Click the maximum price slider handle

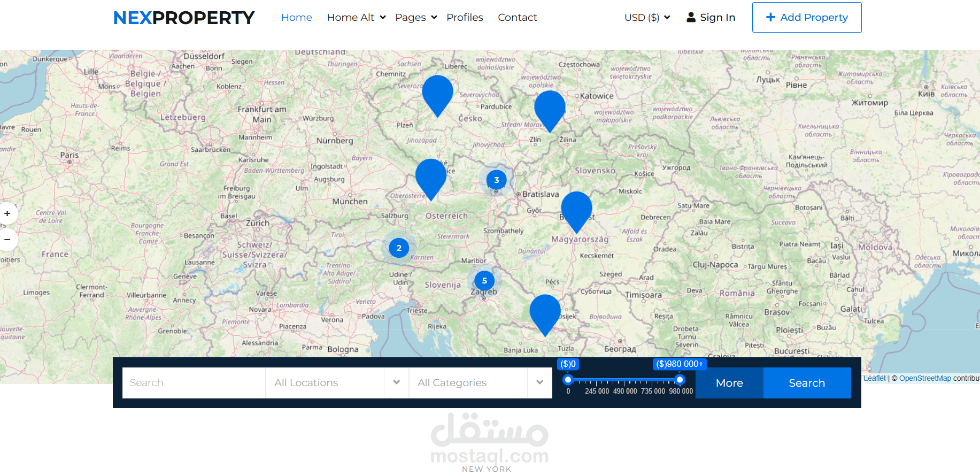click(x=680, y=380)
